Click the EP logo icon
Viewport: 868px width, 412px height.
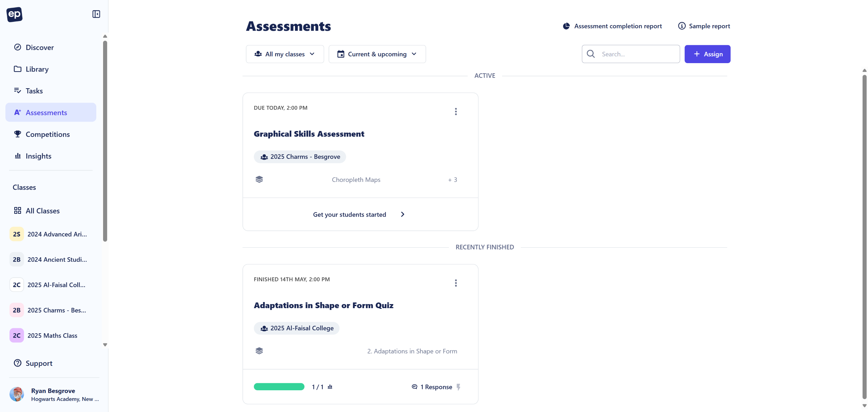click(x=14, y=14)
